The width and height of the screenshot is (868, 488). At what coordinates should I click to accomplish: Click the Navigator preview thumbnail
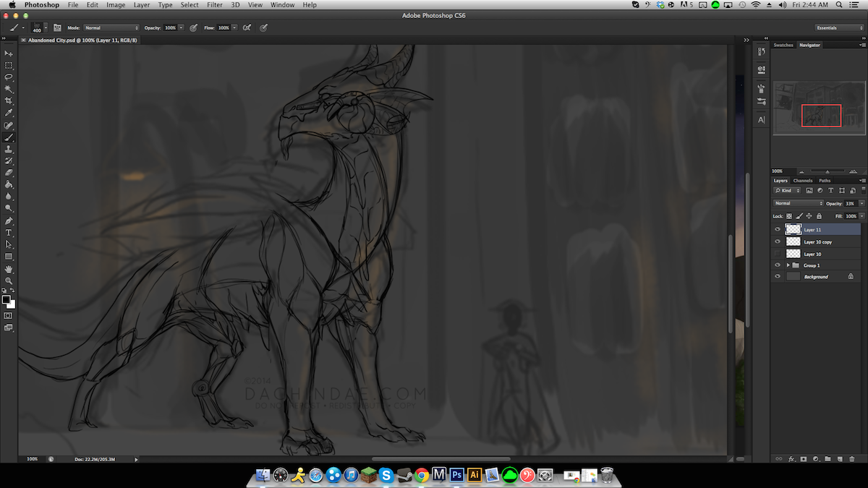point(818,108)
